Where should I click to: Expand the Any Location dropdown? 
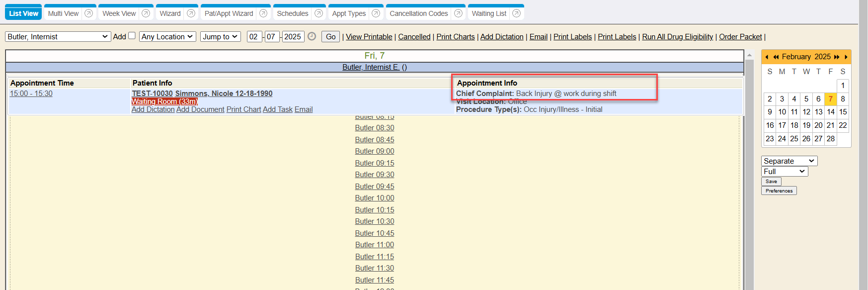[x=167, y=37]
